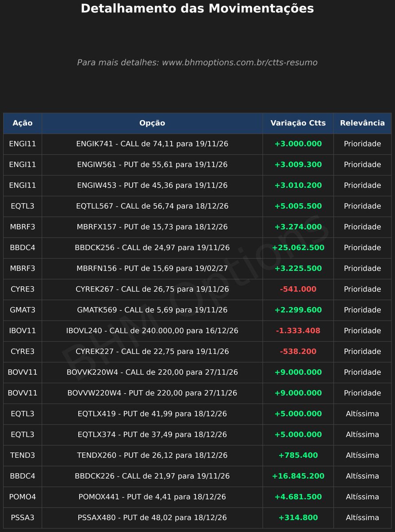Click the POMO4 ticker cell
395x532 pixels.
[x=23, y=497]
